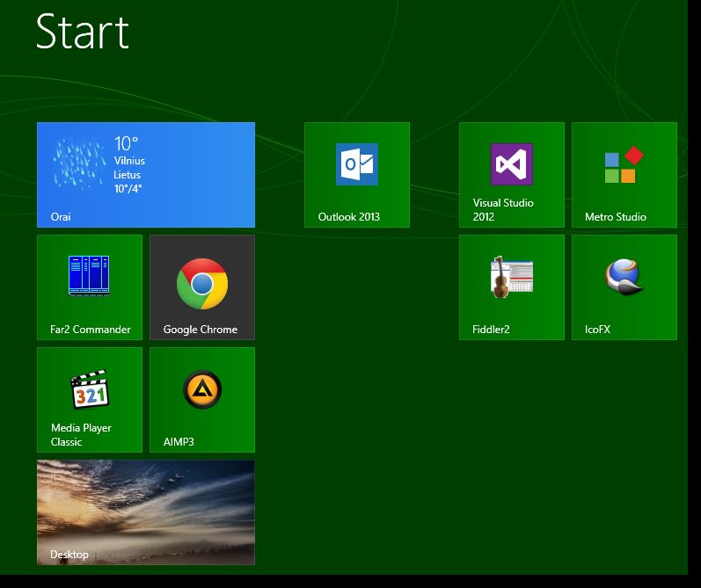
Task: Open the Fiddler2 tile
Action: tap(511, 287)
